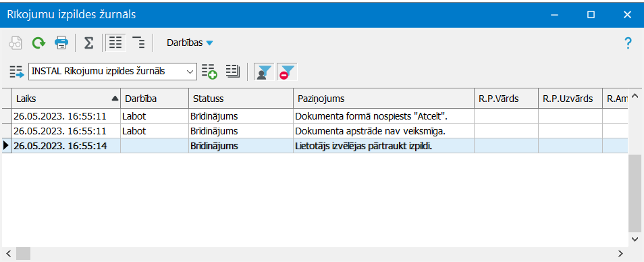Image resolution: width=644 pixels, height=262 pixels.
Task: Select the cell reading 'Dokumenta formā nospiests "Atcelt".'
Action: (383, 116)
